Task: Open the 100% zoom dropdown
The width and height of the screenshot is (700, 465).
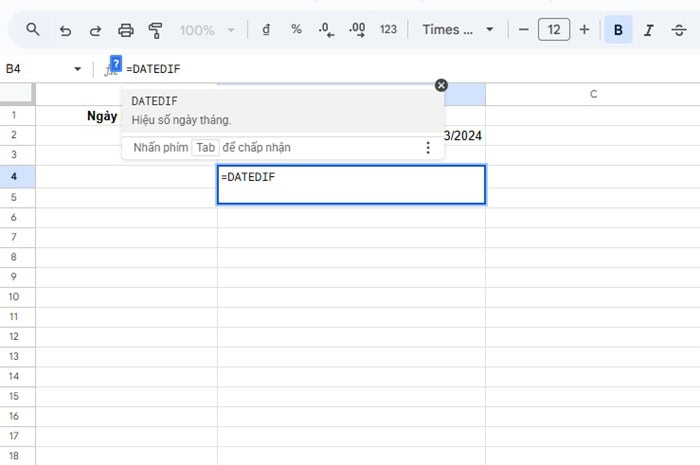Action: [x=207, y=30]
